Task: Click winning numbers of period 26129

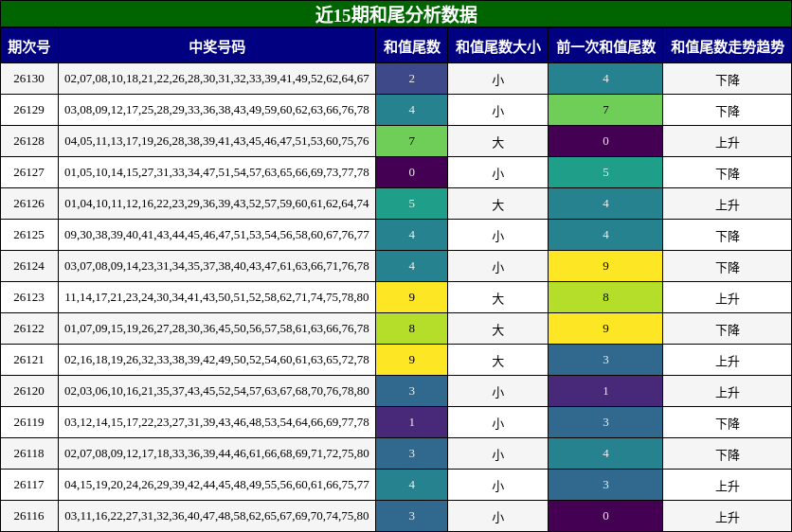Action: (217, 110)
